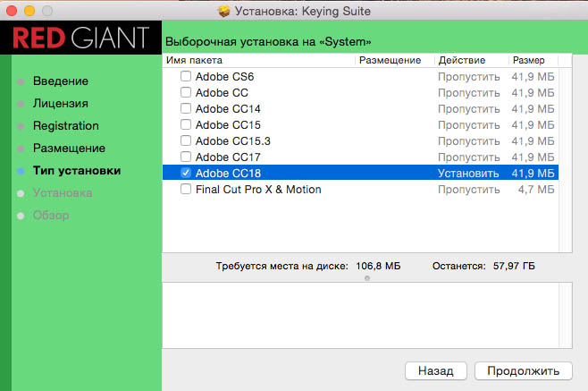The image size is (588, 391).
Task: Uncheck the Adobe CC18 checkbox
Action: (x=186, y=173)
